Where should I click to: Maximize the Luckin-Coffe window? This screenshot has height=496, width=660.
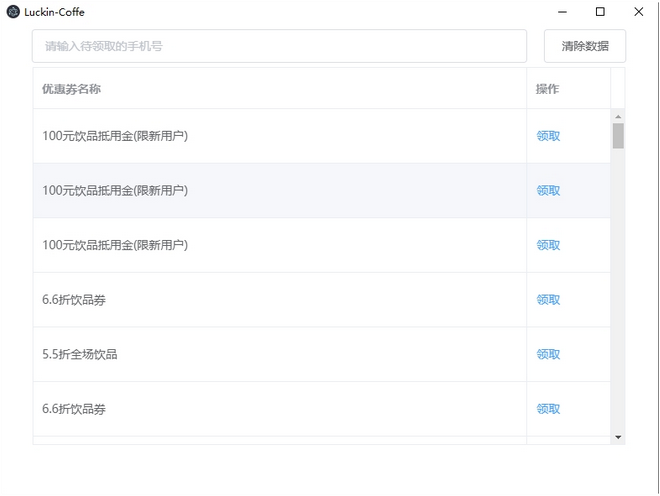600,12
